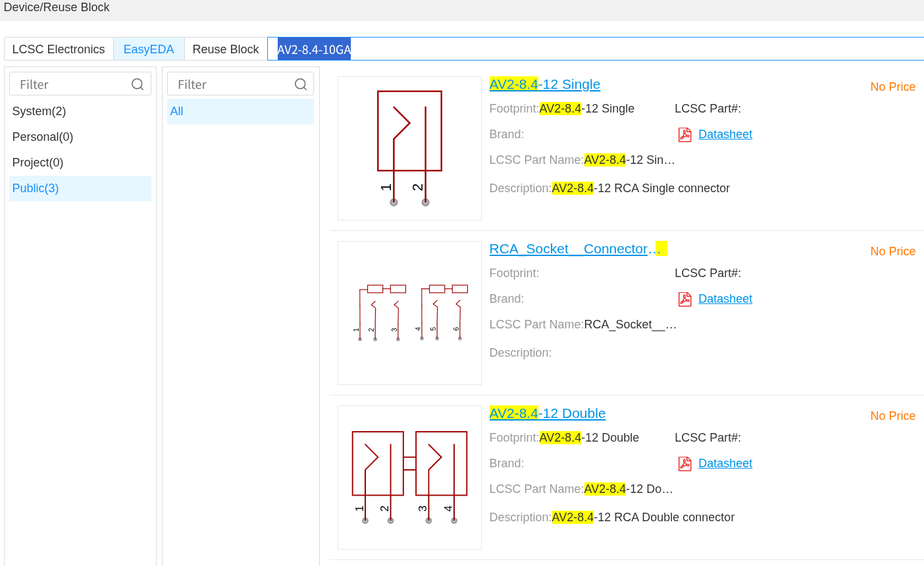Switch to the LCSC Electronics tab
924x566 pixels.
[59, 49]
